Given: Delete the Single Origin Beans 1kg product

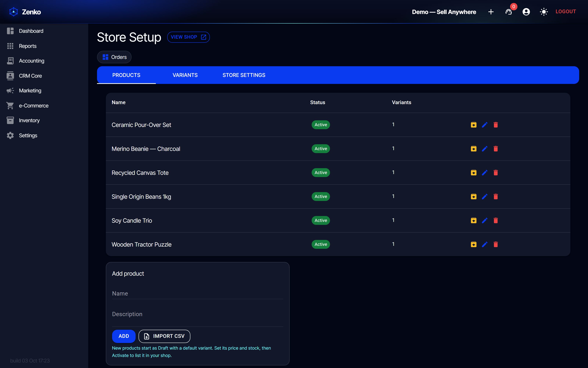Looking at the screenshot, I should click(x=496, y=196).
